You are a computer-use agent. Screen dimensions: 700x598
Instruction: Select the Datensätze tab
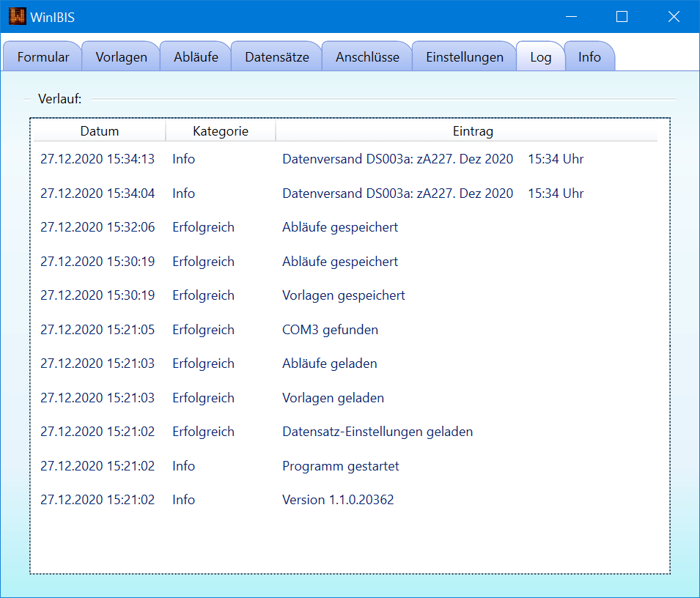pos(277,56)
